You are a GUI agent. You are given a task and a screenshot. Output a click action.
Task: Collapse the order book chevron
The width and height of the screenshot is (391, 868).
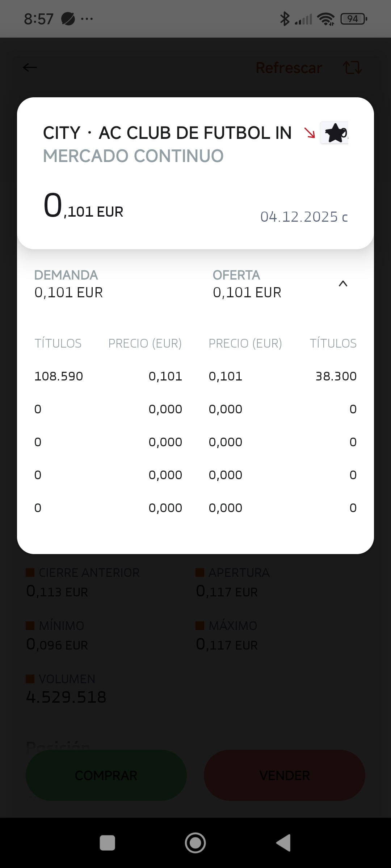(x=343, y=284)
